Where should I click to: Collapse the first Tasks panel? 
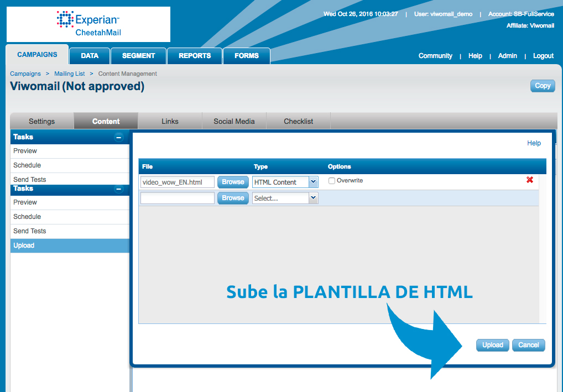(x=119, y=137)
